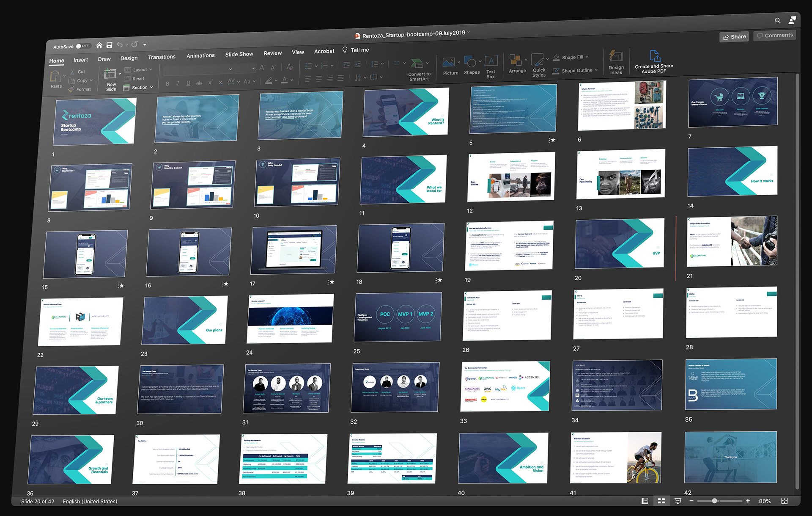Center-align text
812x516 pixels.
click(318, 79)
